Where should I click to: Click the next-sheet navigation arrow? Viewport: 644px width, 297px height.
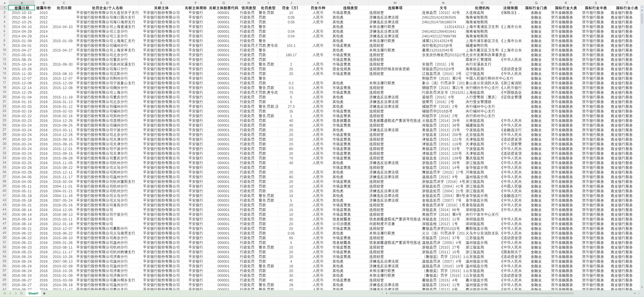point(16,293)
